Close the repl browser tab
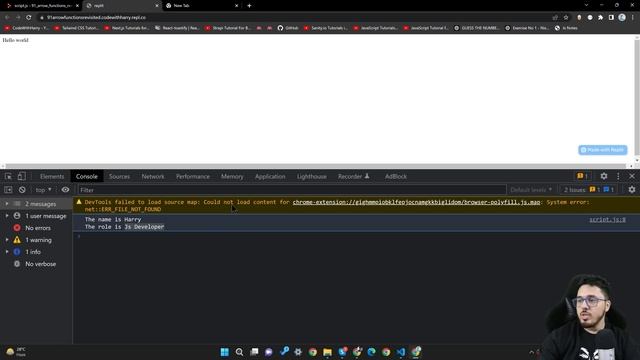Image resolution: width=640 pixels, height=360 pixels. pyautogui.click(x=157, y=6)
